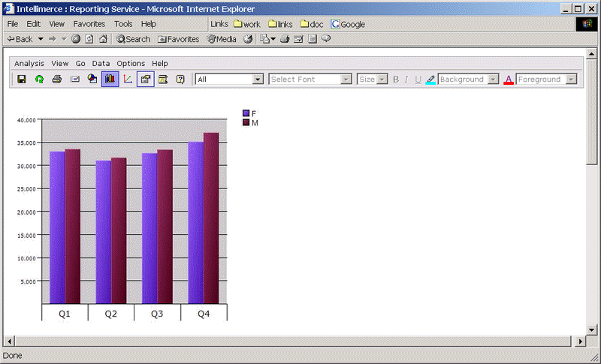Click the Q4 axis label
The height and width of the screenshot is (364, 601).
click(x=204, y=314)
